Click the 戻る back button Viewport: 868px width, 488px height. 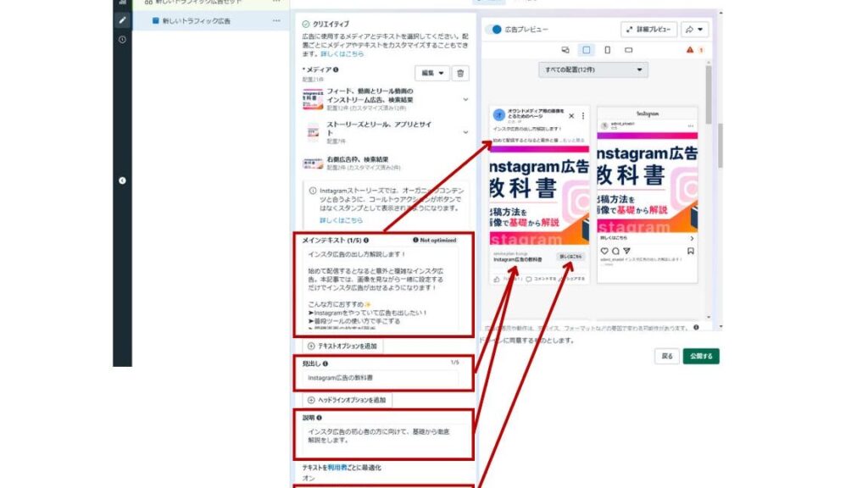point(667,357)
